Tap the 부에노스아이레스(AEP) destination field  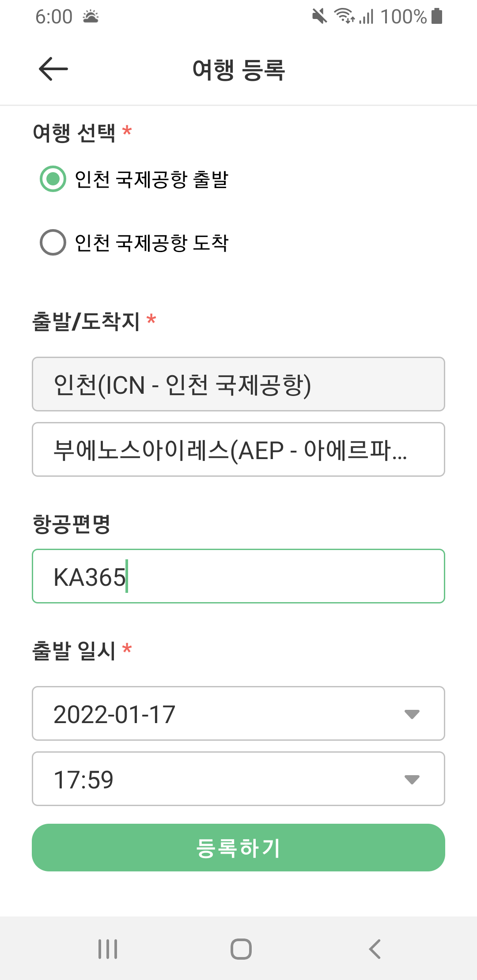click(x=238, y=449)
